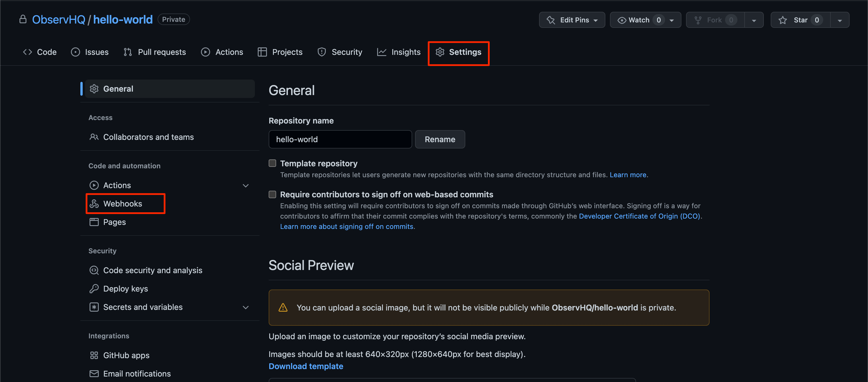Screen dimensions: 868x382
Task: Expand Secrets and variables chevron
Action: pyautogui.click(x=246, y=307)
